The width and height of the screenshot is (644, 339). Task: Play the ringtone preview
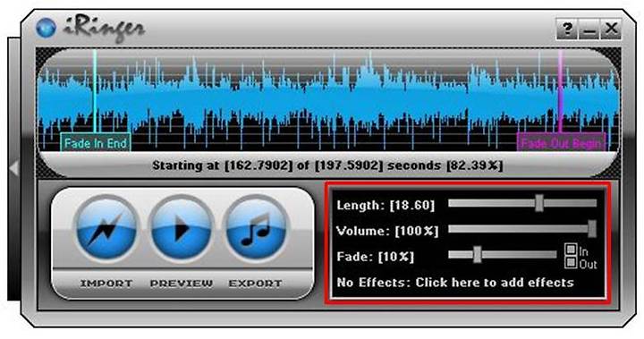(x=181, y=228)
